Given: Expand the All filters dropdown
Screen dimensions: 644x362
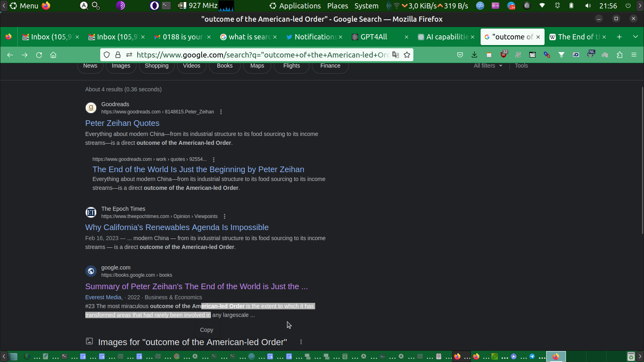Looking at the screenshot, I should [x=488, y=66].
